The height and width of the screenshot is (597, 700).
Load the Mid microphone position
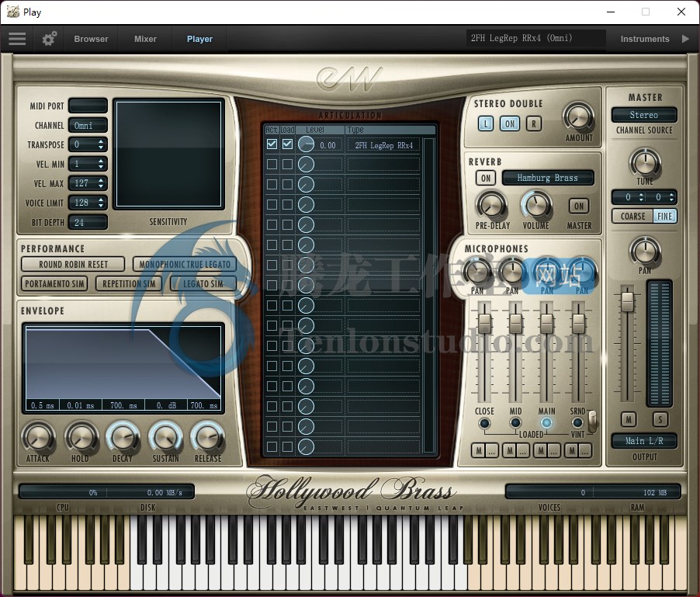click(515, 422)
